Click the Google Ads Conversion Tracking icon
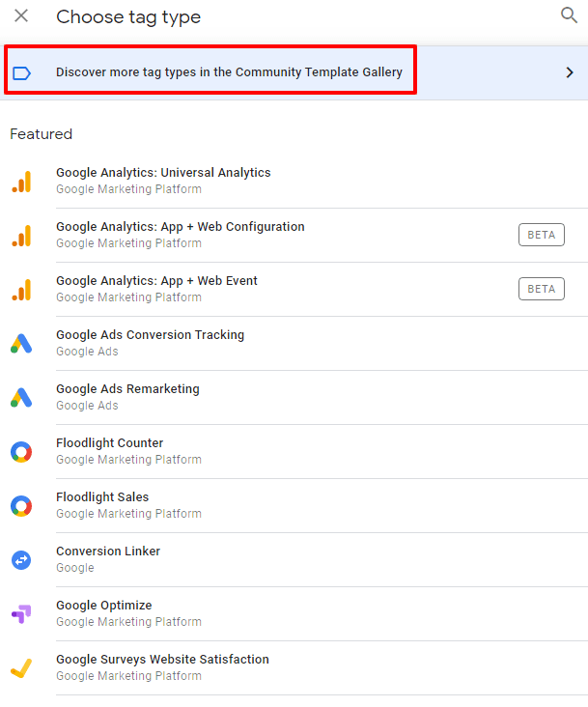 (21, 344)
